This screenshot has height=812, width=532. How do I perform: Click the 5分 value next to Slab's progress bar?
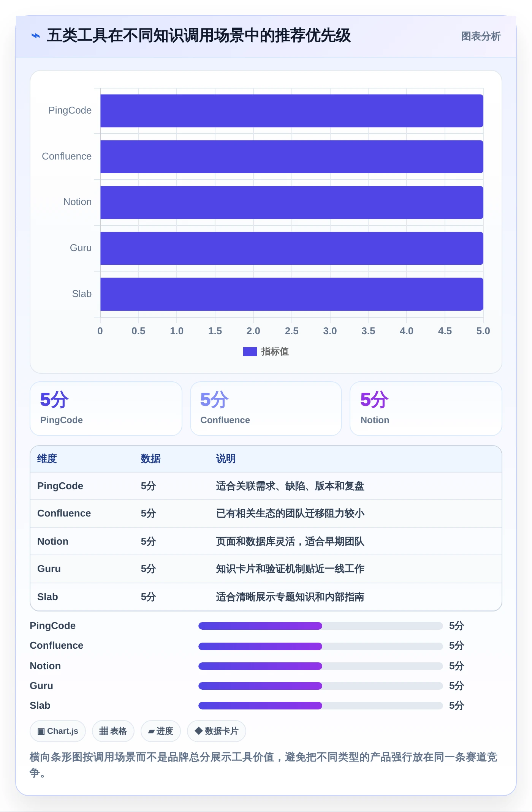(457, 705)
